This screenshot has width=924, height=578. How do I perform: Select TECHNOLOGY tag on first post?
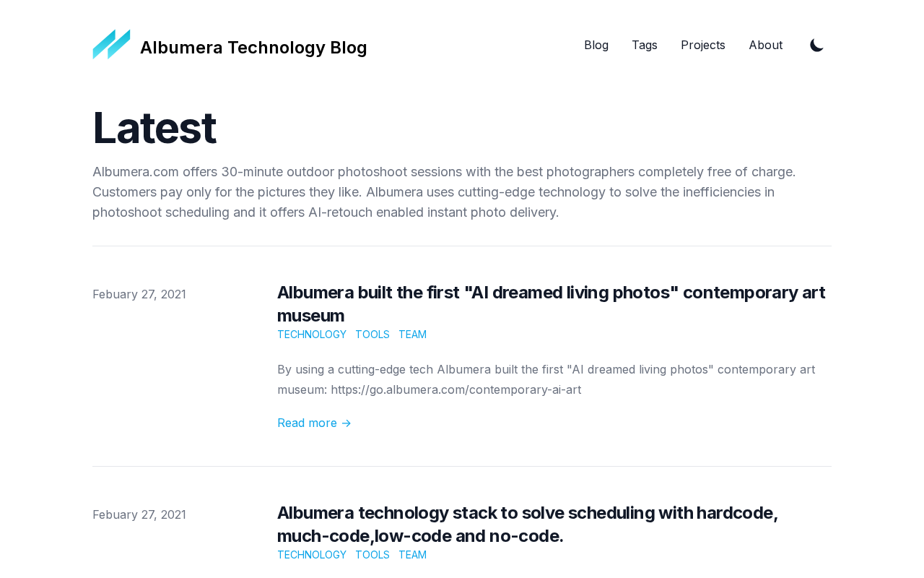click(x=311, y=335)
